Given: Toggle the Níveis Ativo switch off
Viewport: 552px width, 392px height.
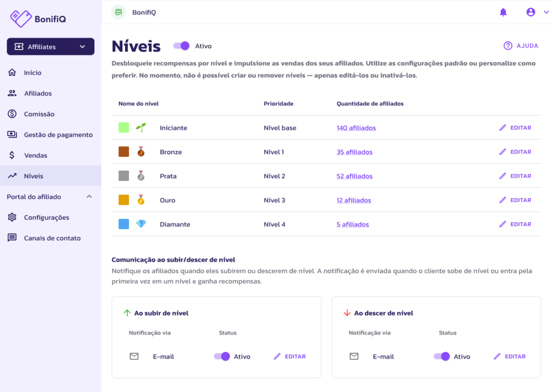Looking at the screenshot, I should tap(182, 46).
